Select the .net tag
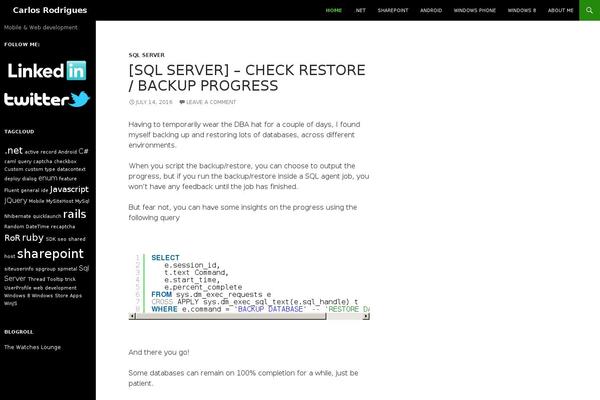Image resolution: width=600 pixels, height=400 pixels. click(14, 150)
